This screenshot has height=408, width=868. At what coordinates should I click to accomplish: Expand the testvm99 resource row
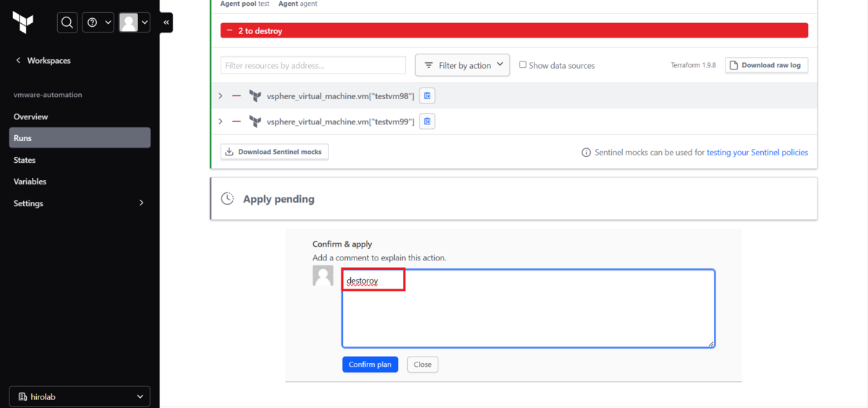[x=221, y=121]
